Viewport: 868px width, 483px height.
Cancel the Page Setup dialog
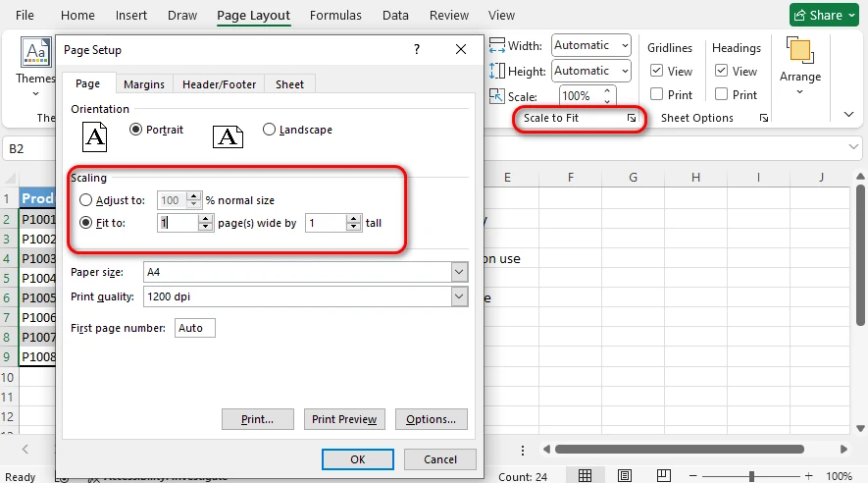click(440, 459)
